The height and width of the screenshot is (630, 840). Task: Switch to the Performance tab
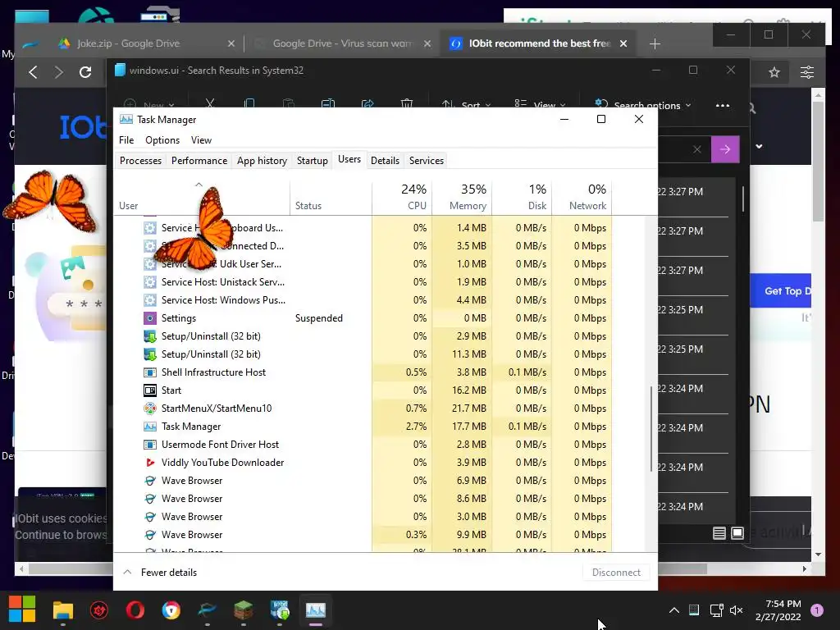click(199, 160)
